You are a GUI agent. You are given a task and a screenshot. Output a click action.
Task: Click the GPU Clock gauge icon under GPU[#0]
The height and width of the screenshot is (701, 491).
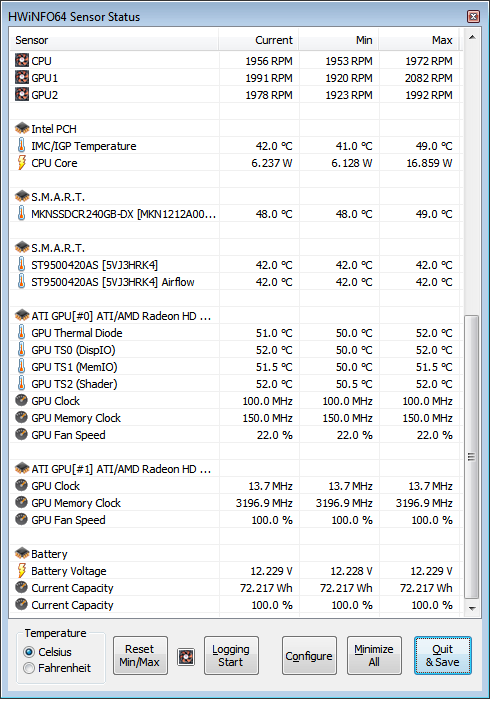[x=21, y=400]
